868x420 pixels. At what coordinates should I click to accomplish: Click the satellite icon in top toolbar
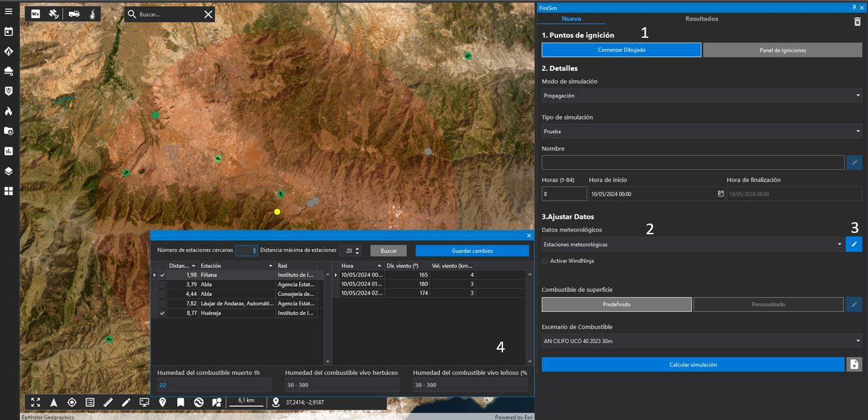(54, 14)
